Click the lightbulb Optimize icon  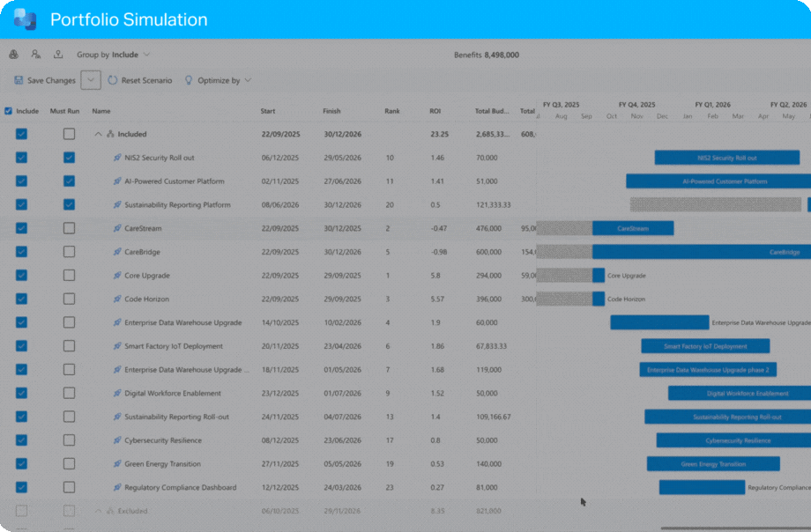(189, 80)
